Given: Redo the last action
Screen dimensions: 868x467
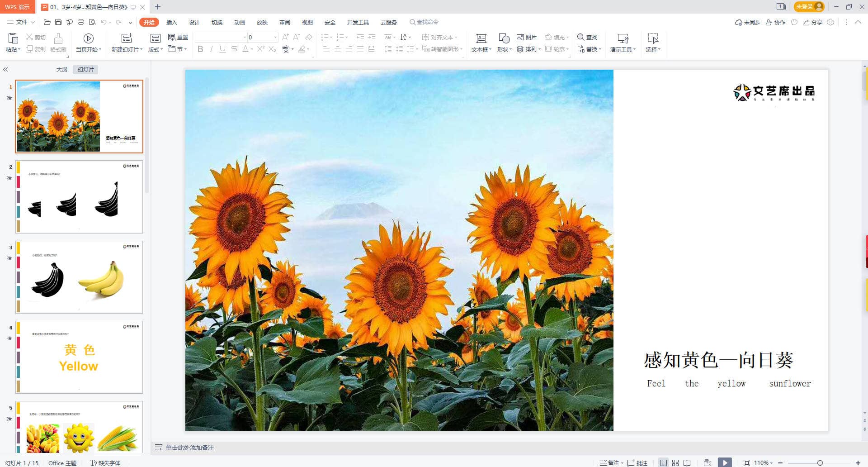Looking at the screenshot, I should (119, 22).
